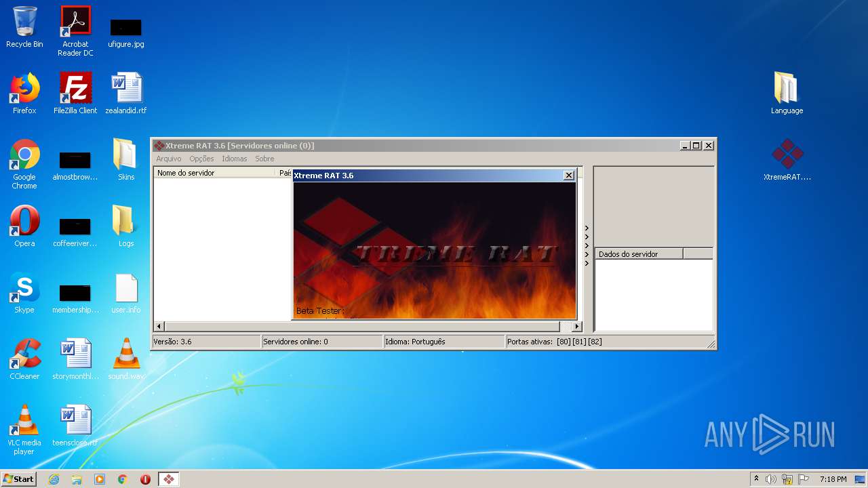The image size is (868, 488).
Task: Open Opera from the taskbar
Action: 145,479
